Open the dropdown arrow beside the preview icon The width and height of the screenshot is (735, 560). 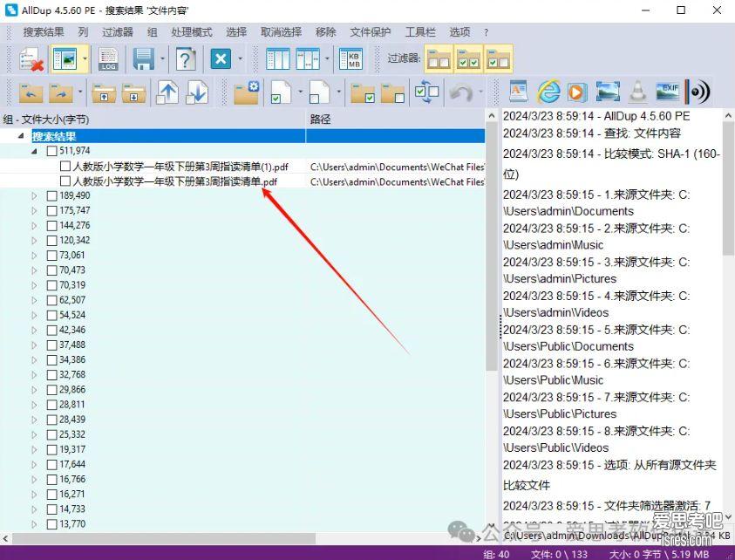85,59
